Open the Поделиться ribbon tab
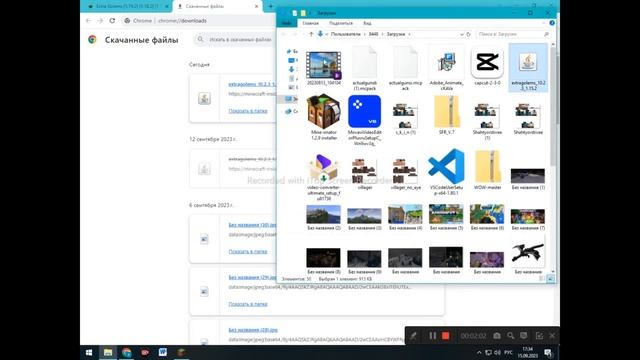Image resolution: width=640 pixels, height=360 pixels. [340, 23]
